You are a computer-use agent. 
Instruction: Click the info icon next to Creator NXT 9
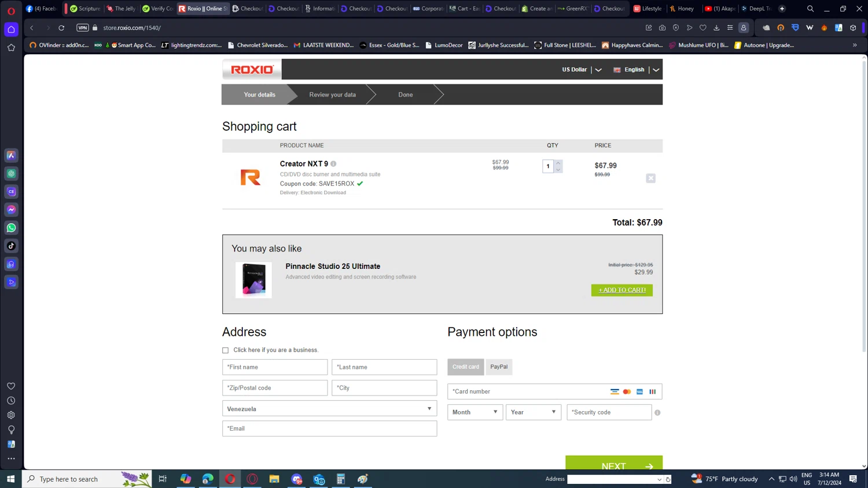tap(333, 164)
